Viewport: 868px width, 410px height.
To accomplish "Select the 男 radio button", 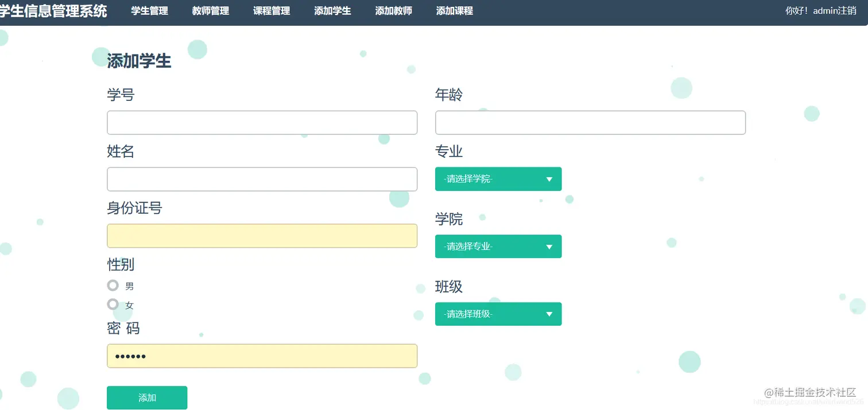I will point(113,285).
